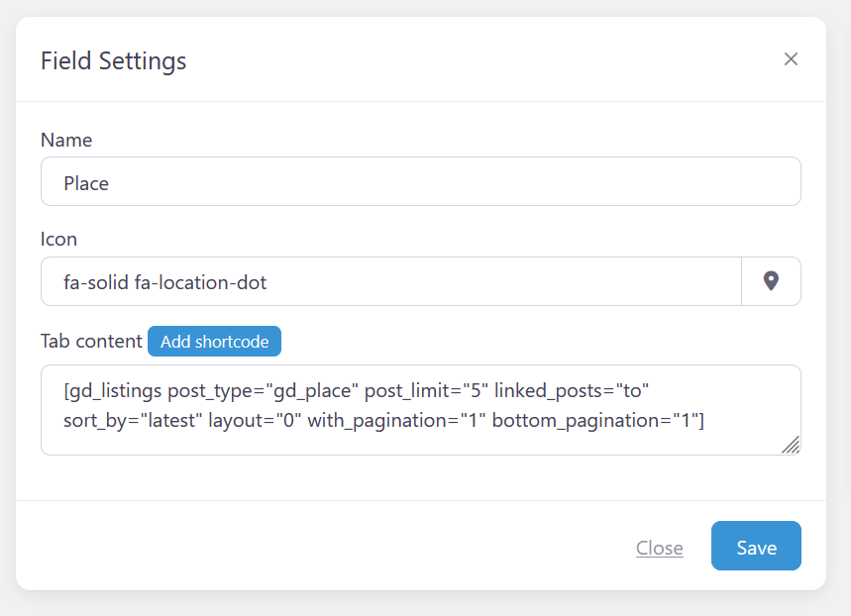Save the field settings
This screenshot has height=616, width=851.
[756, 546]
